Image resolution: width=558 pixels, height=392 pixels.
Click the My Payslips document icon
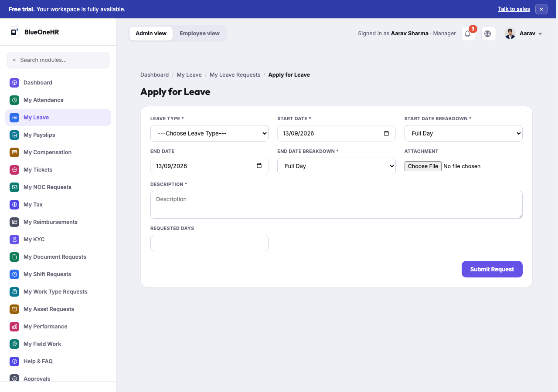(14, 135)
